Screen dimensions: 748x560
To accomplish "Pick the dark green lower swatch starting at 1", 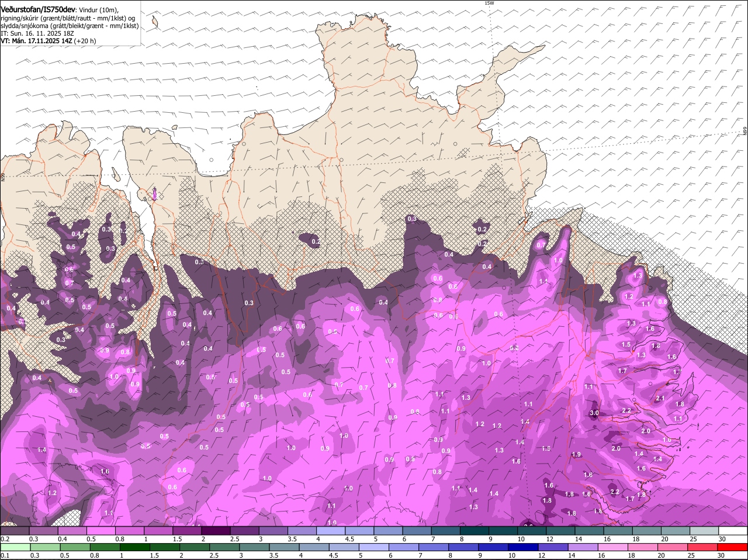I will pos(134,547).
